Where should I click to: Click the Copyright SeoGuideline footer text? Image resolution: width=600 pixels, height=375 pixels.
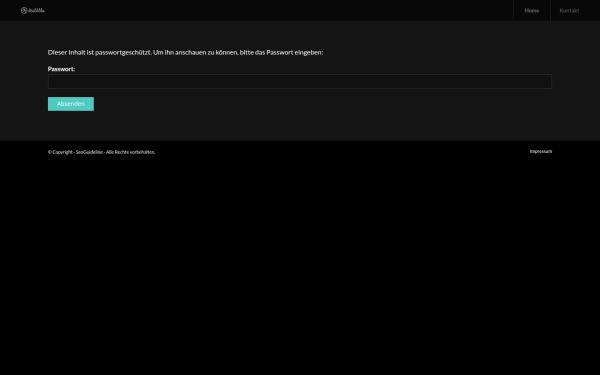(101, 152)
